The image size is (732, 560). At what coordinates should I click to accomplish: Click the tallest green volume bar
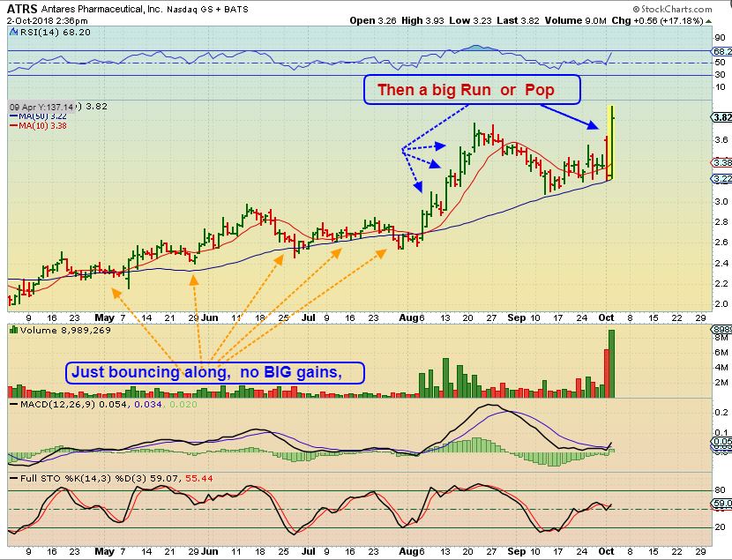tap(611, 363)
